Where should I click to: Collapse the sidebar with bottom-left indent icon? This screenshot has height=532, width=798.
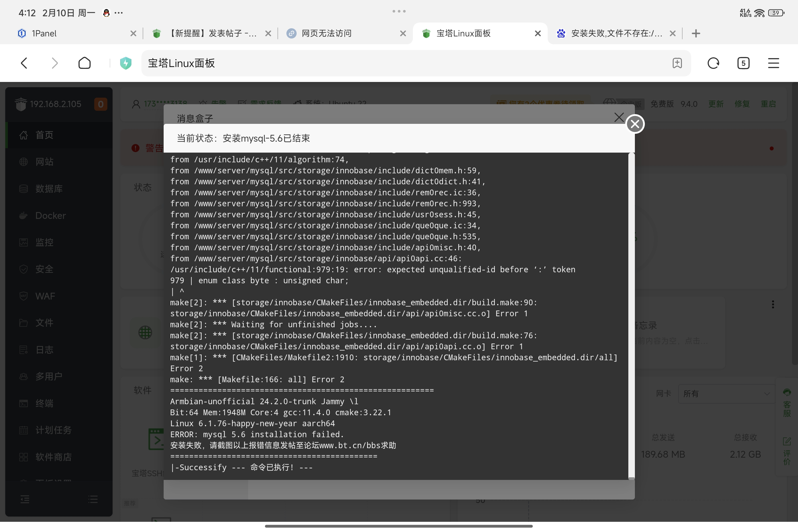pyautogui.click(x=25, y=500)
